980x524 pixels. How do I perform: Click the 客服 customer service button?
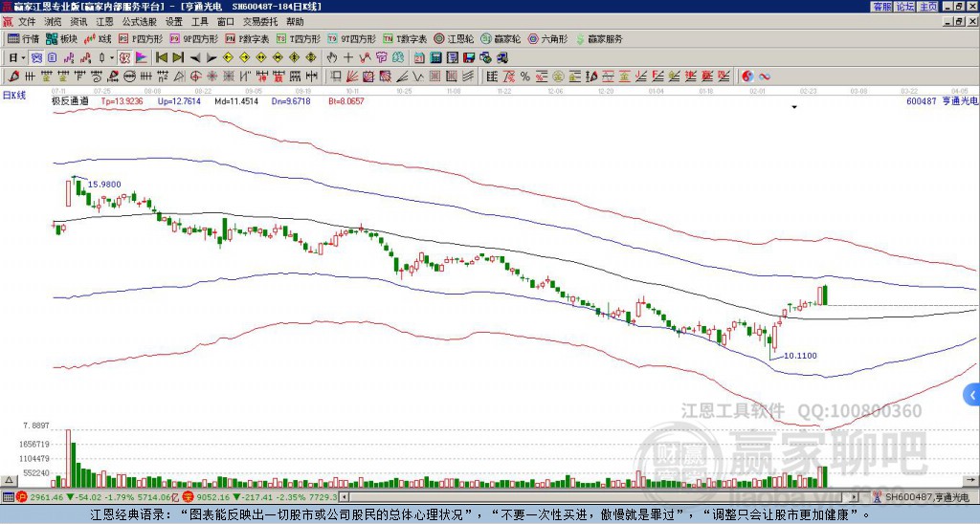coord(882,7)
